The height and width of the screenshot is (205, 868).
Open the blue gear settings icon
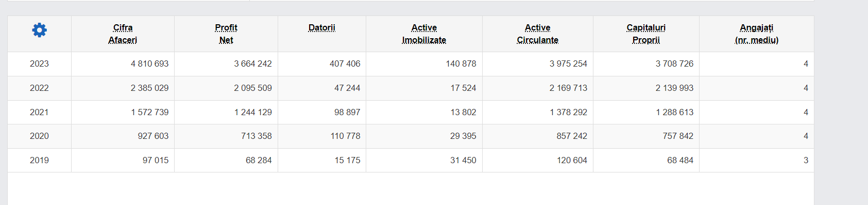[x=39, y=30]
